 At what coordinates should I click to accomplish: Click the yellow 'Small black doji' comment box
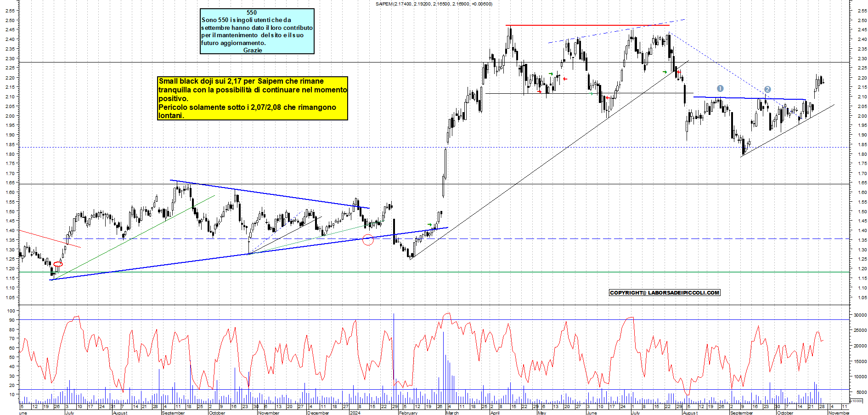(x=253, y=98)
